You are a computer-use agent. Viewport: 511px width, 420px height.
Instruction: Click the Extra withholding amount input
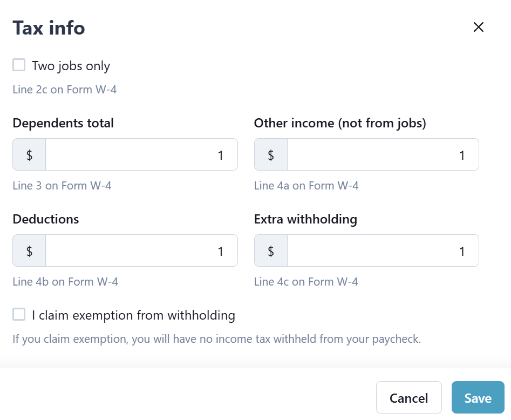coord(383,251)
